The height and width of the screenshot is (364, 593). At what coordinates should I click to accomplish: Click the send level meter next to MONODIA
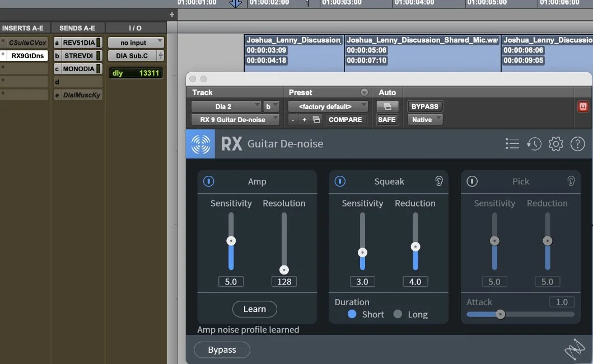point(99,68)
